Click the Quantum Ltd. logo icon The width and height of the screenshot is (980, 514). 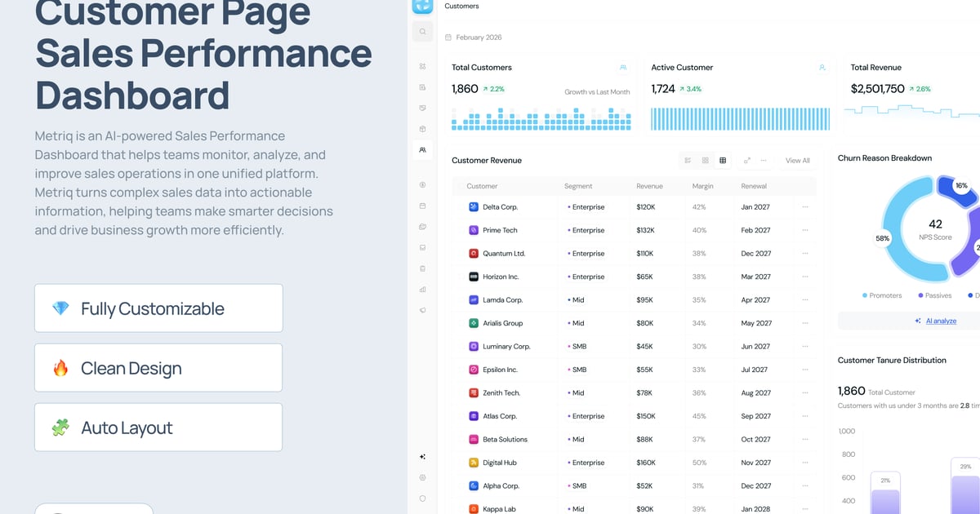point(473,254)
